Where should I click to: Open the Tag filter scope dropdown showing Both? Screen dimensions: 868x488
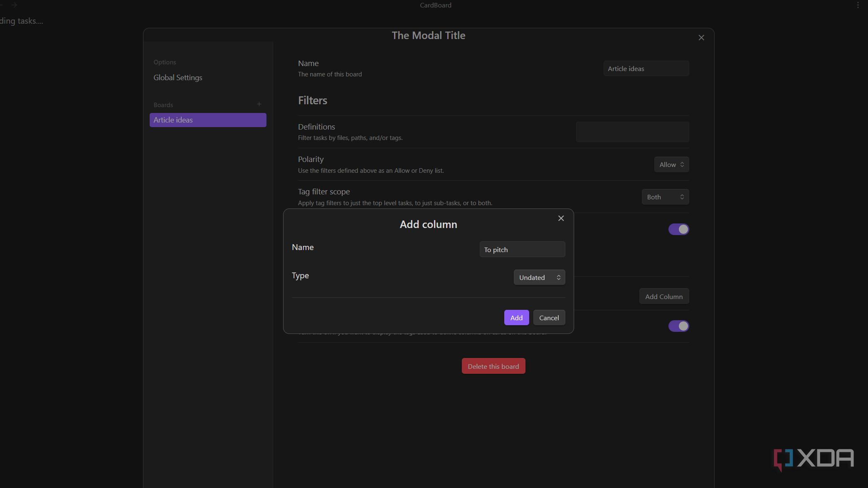pyautogui.click(x=665, y=197)
